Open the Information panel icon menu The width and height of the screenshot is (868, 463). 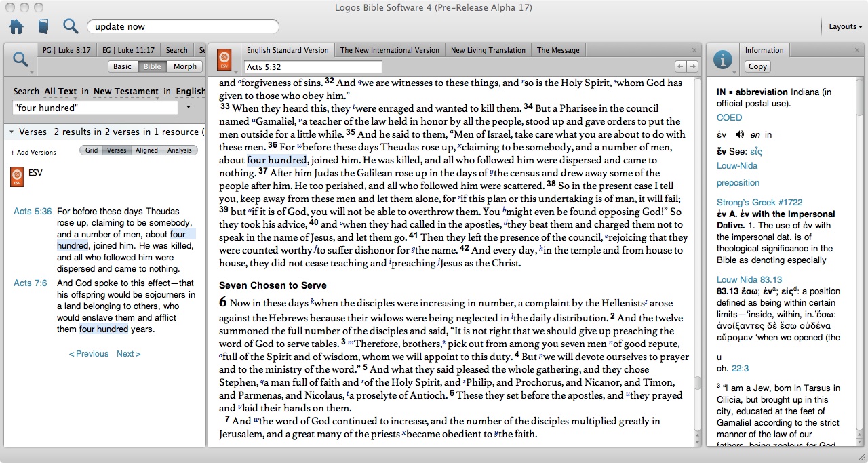click(x=723, y=60)
